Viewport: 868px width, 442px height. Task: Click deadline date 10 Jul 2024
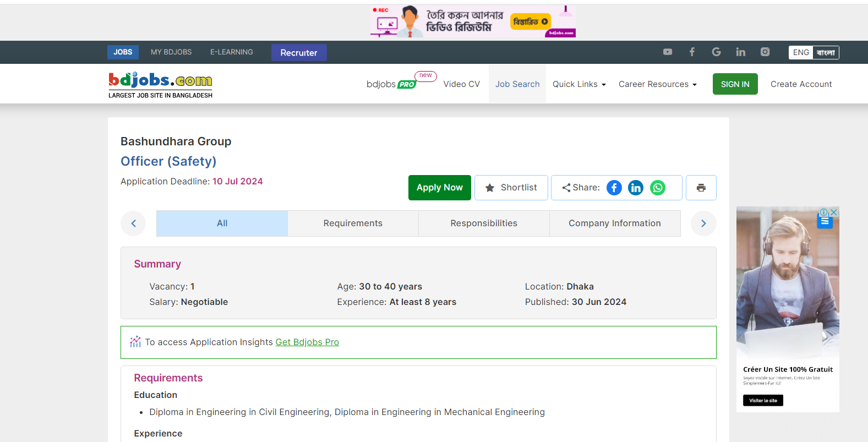tap(238, 182)
